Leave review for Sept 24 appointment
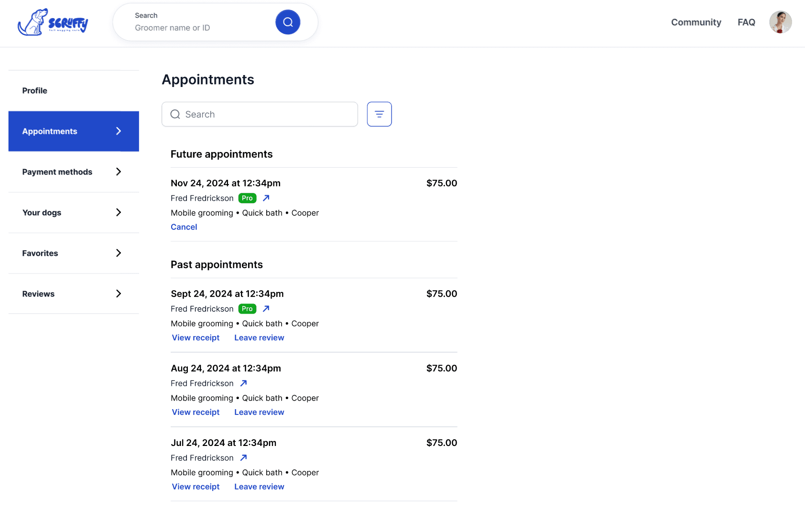The width and height of the screenshot is (805, 532). (x=259, y=337)
